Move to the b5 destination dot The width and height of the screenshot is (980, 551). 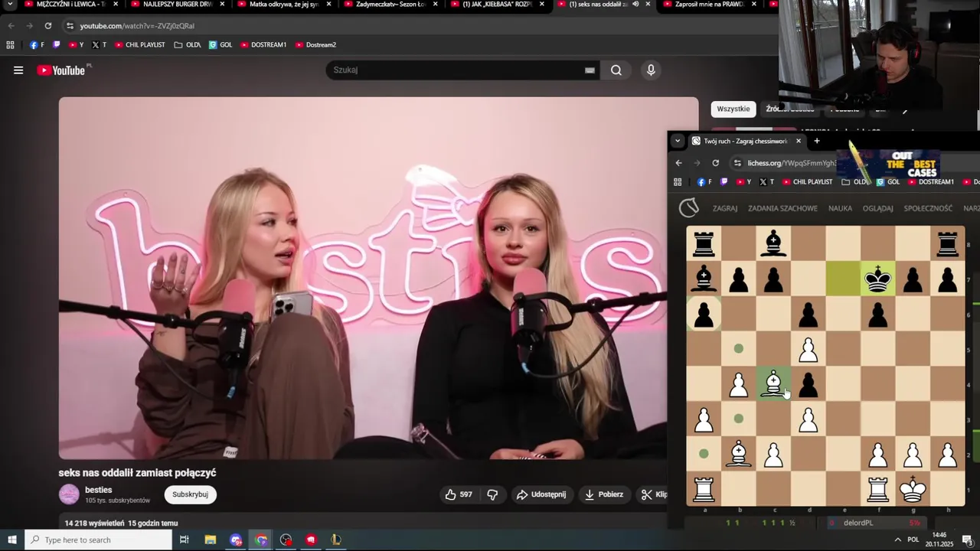[738, 349]
